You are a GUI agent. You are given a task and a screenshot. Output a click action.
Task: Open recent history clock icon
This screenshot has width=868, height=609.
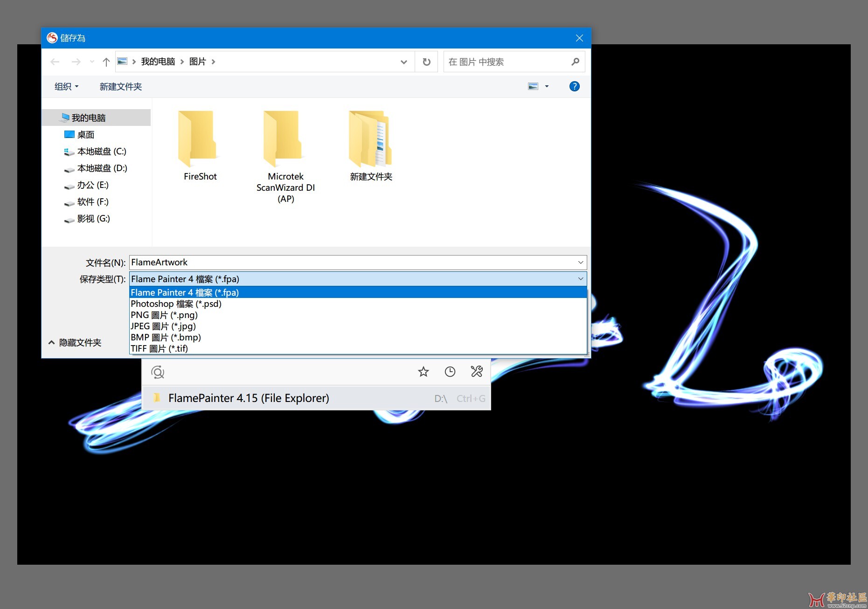point(450,372)
